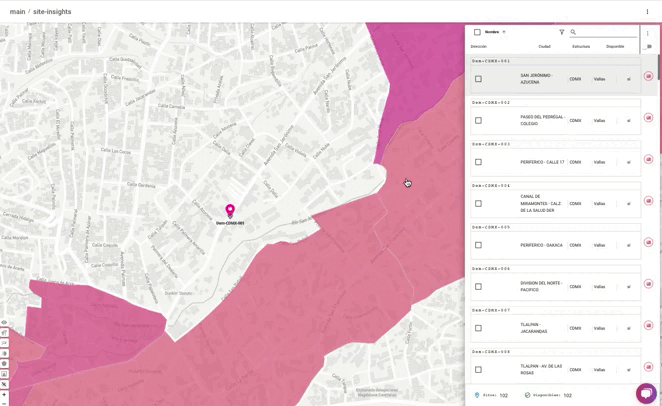This screenshot has width=662, height=406.
Task: Check the TLALPAN - JACARANDAS site checkbox
Action: (478, 328)
